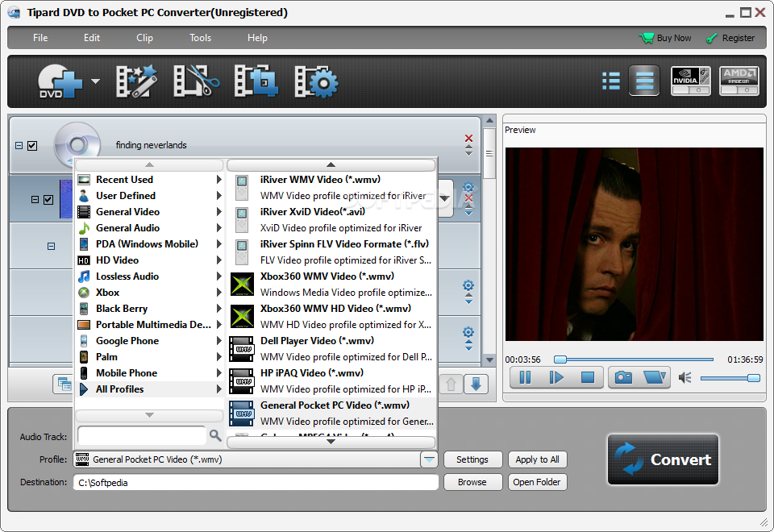Screen dimensions: 774x532
Task: Uncheck the finding neverlands disc checkbox
Action: 32,146
